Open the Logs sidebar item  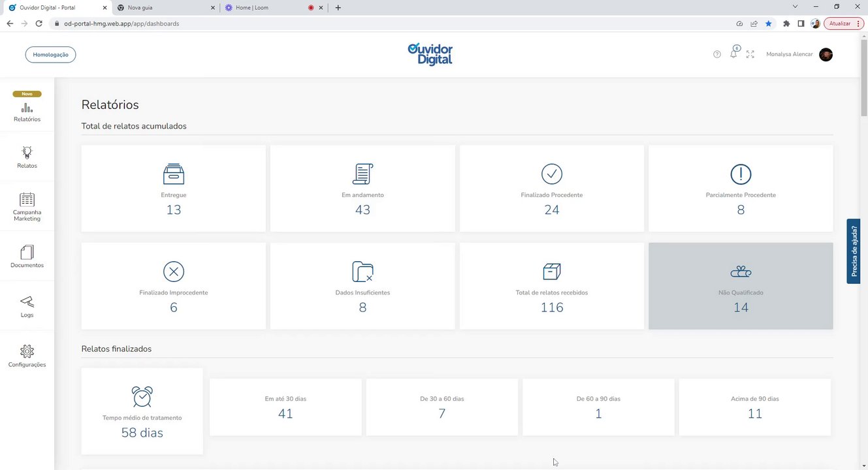coord(27,307)
